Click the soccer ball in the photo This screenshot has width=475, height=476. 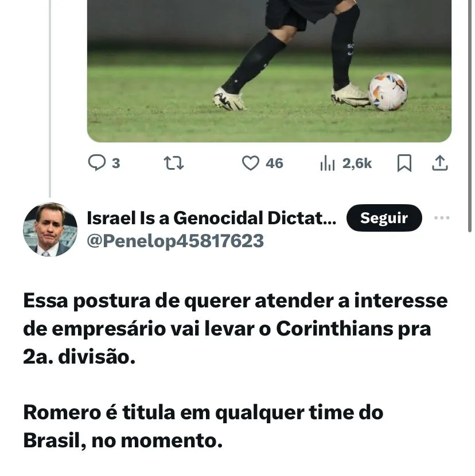388,91
